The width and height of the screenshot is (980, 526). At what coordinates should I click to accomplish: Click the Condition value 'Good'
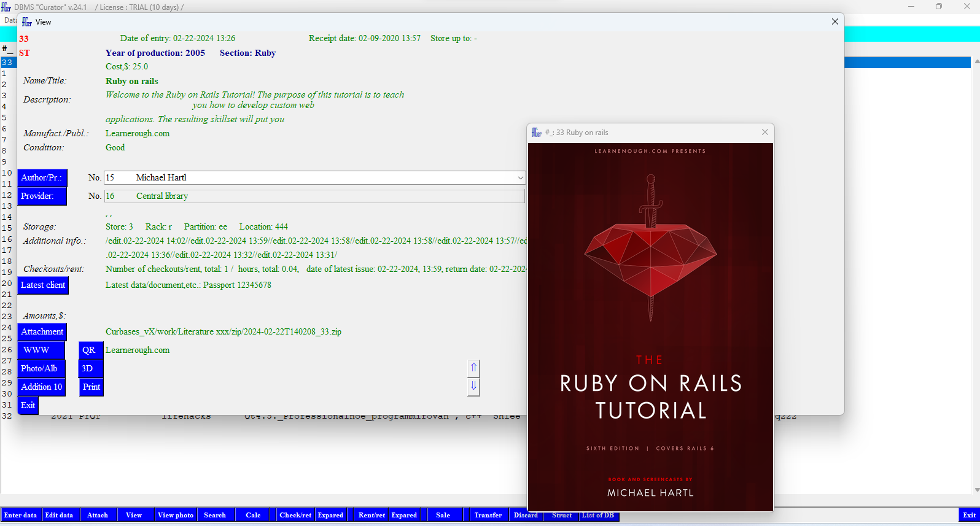point(115,148)
